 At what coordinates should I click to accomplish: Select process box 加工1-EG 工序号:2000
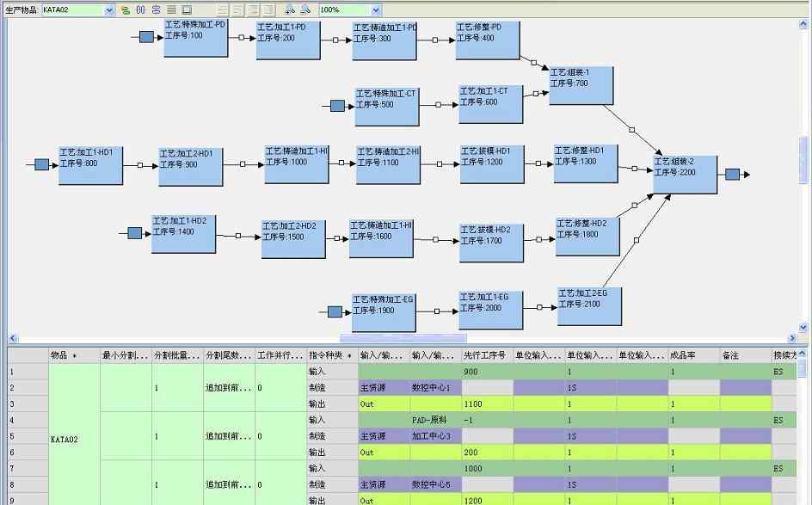(x=491, y=310)
